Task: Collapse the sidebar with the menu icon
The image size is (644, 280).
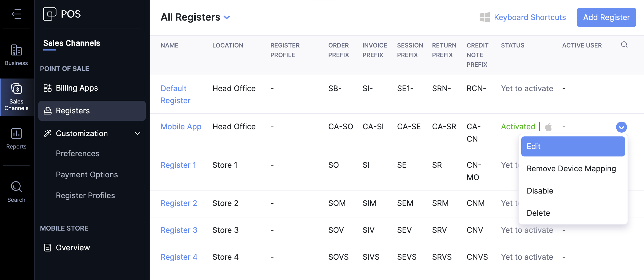Action: (x=16, y=14)
